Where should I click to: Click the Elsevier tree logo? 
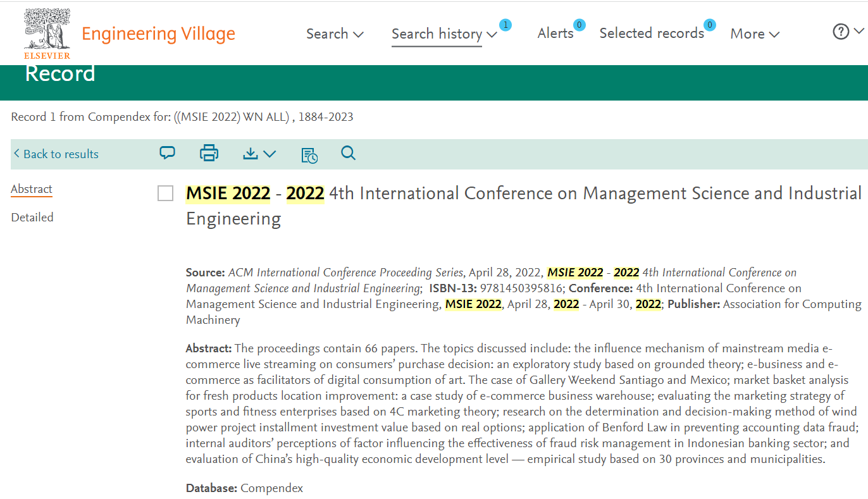(x=47, y=34)
